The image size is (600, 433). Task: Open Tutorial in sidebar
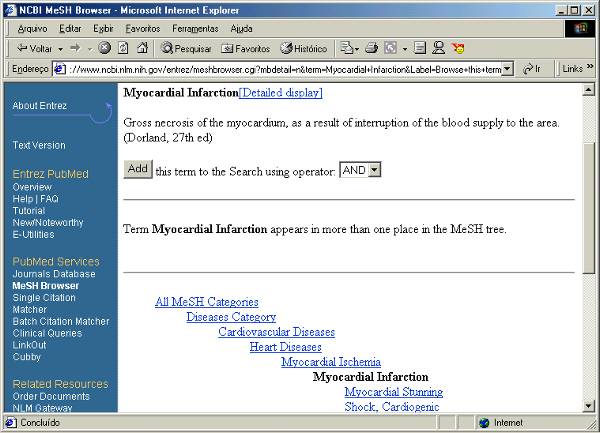click(29, 211)
